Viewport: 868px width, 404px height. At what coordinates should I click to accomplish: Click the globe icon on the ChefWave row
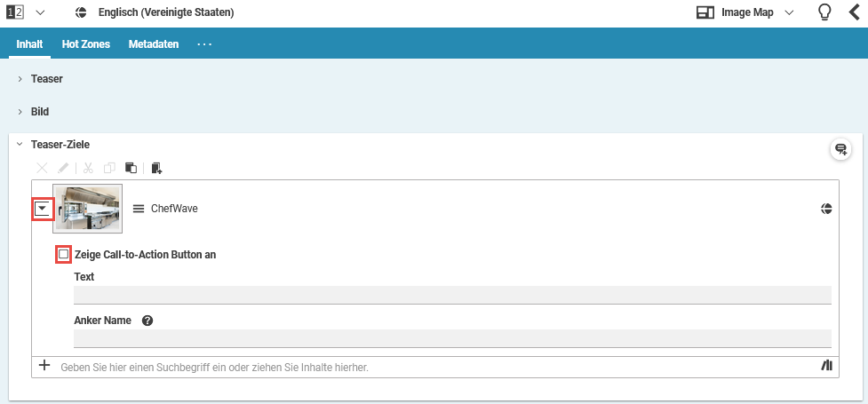point(826,209)
